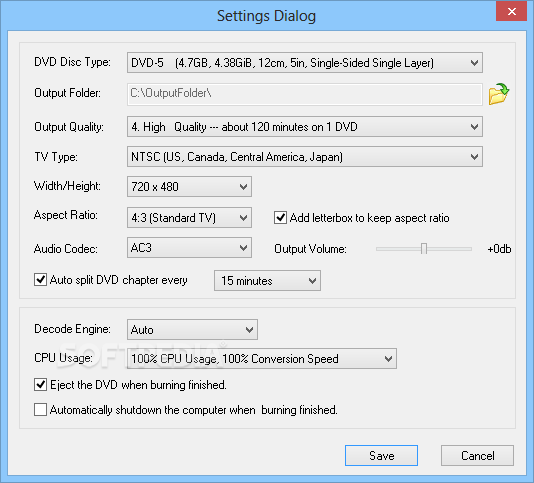Expand the Decode Engine dropdown
Viewport: 534px width, 483px height.
point(192,330)
